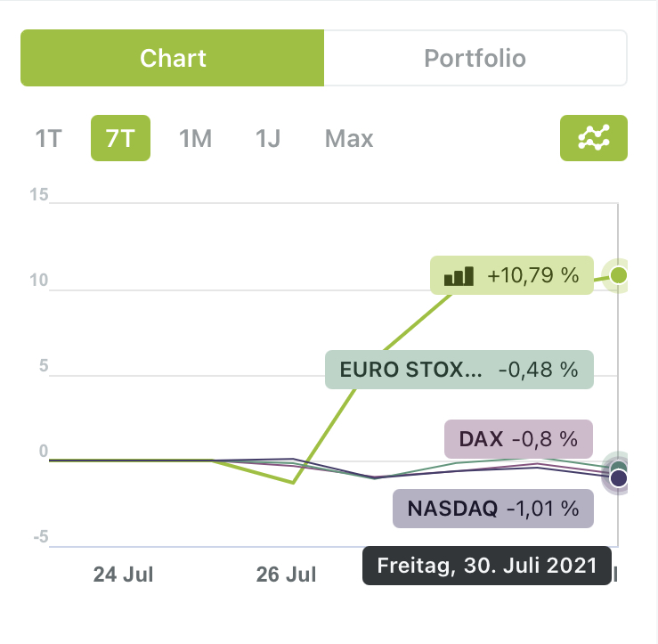Select the 1M time range

tap(195, 139)
